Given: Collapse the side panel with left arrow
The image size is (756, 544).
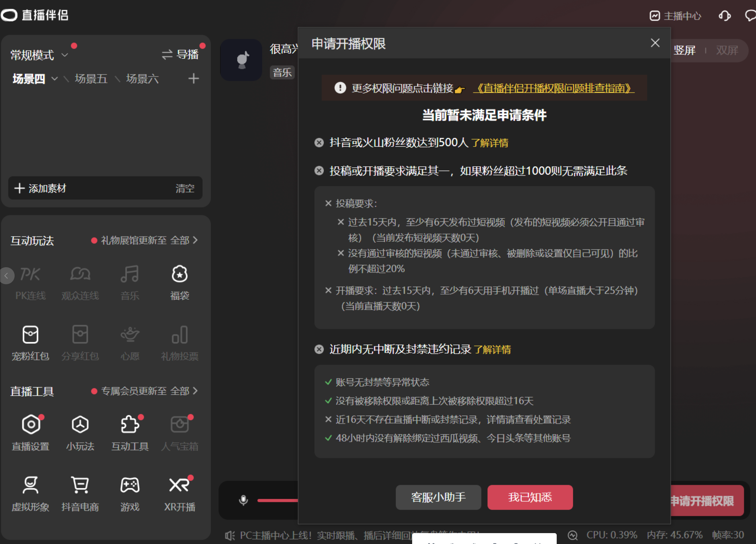Looking at the screenshot, I should pos(7,275).
